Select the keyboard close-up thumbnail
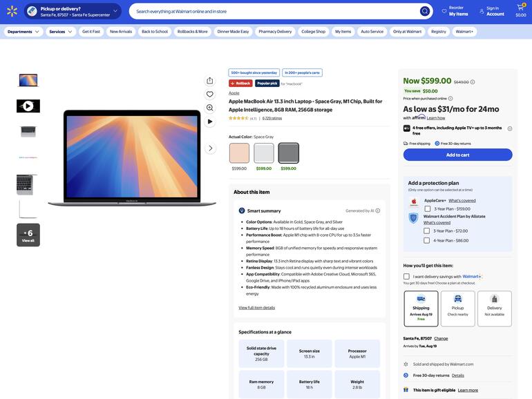Viewport: 532px width, 399px height. (27, 184)
